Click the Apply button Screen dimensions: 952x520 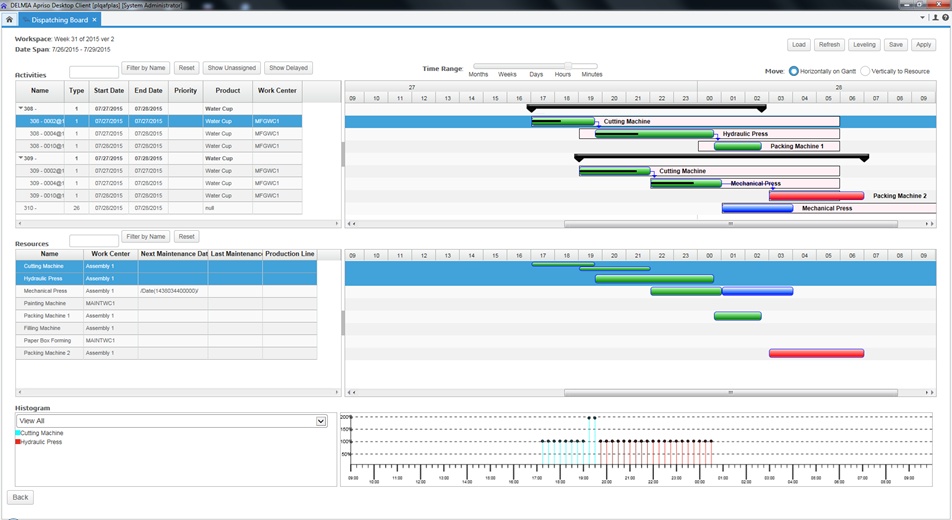(x=923, y=44)
